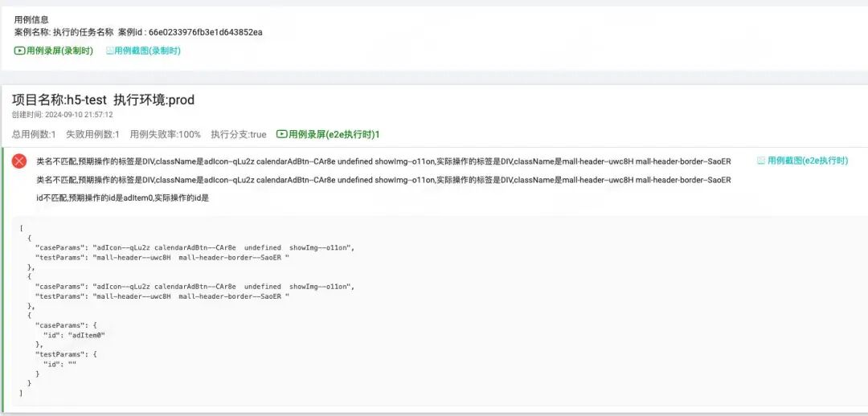Screen dimensions: 868x416
Task: Click 总用例数:1 statistic
Action: click(34, 134)
